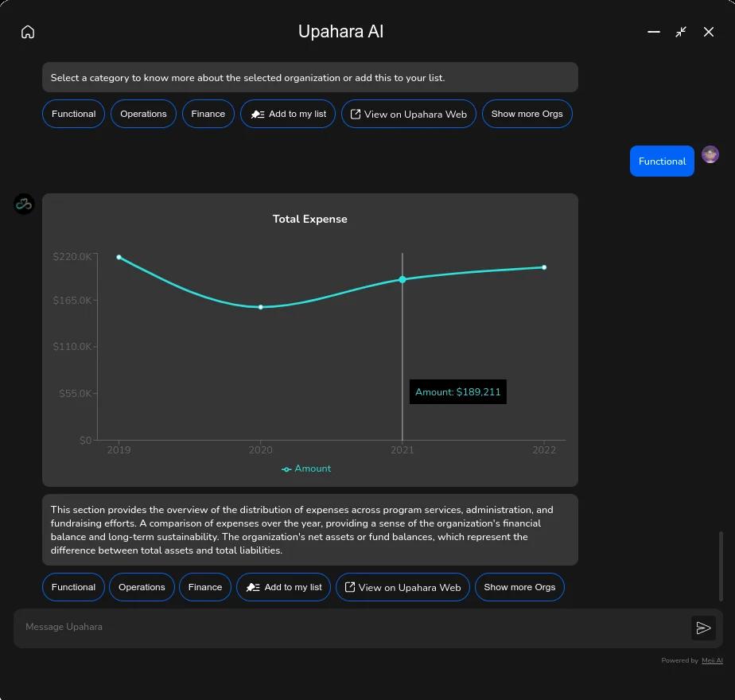Click bottom Add to my list button
The image size is (735, 700).
284,587
